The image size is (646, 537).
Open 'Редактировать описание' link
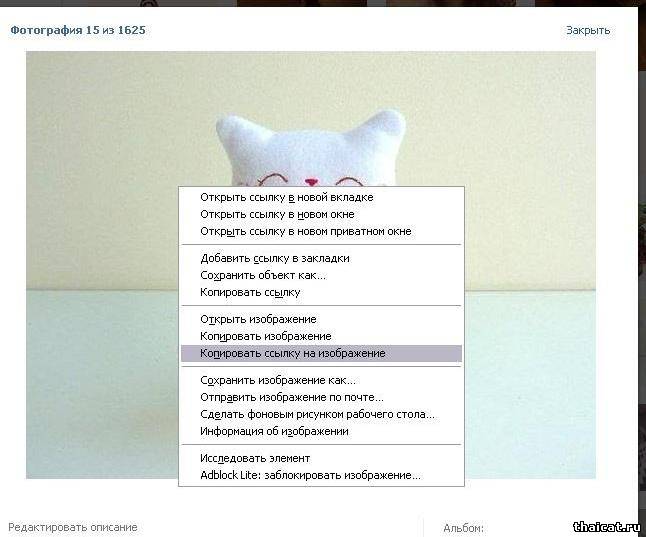tap(73, 527)
